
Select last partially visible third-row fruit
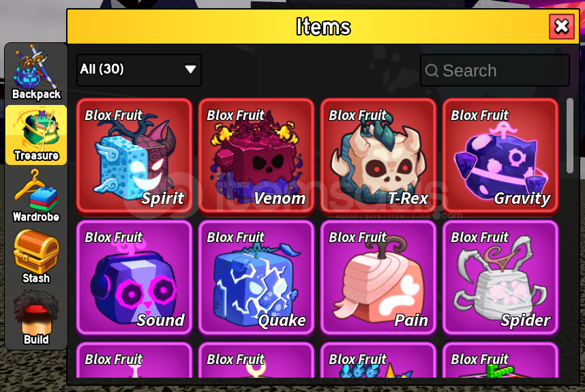click(500, 360)
